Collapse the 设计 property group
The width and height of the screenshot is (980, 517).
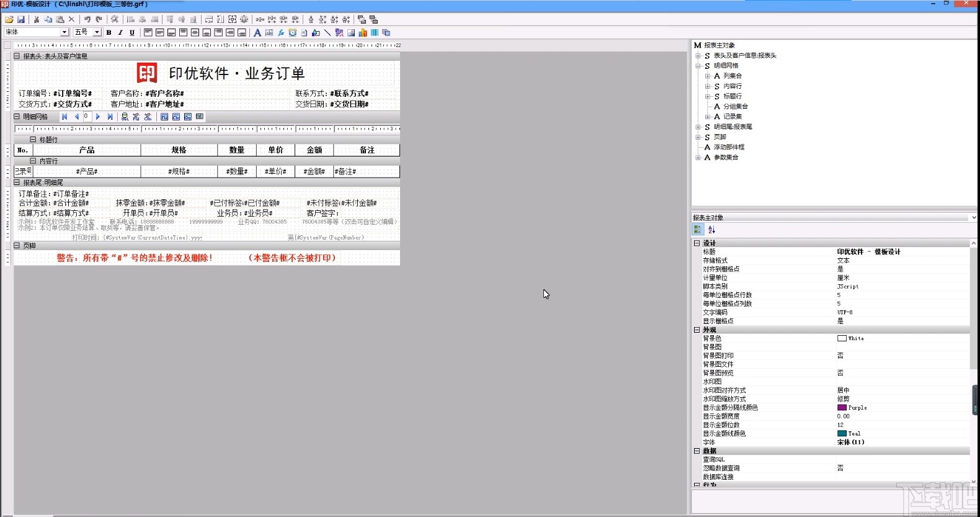point(697,243)
